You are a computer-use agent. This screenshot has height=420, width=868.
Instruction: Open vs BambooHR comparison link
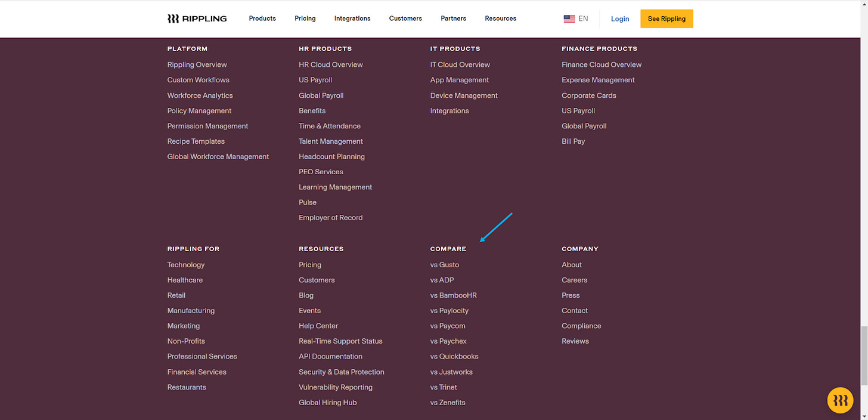(454, 295)
